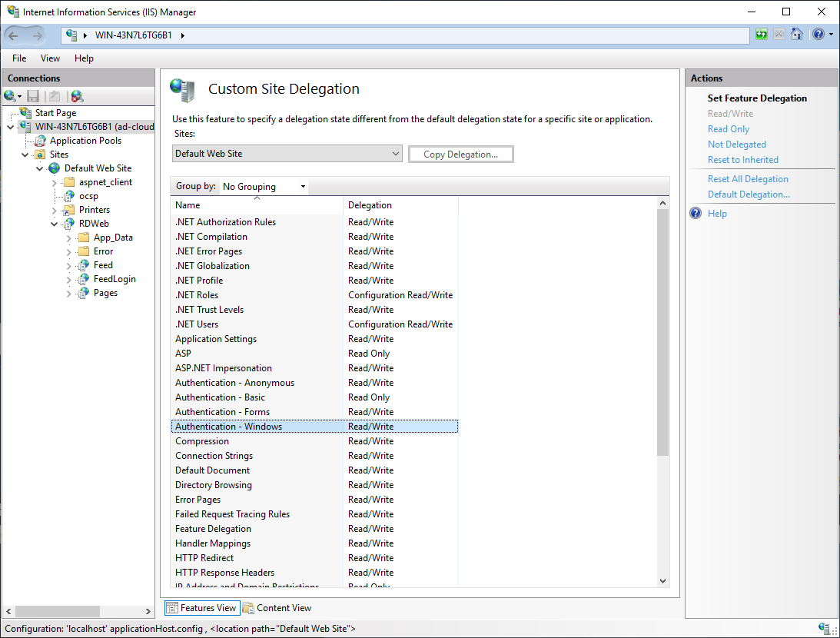840x638 pixels.
Task: Click the Stop icon next to Refresh
Action: (779, 35)
